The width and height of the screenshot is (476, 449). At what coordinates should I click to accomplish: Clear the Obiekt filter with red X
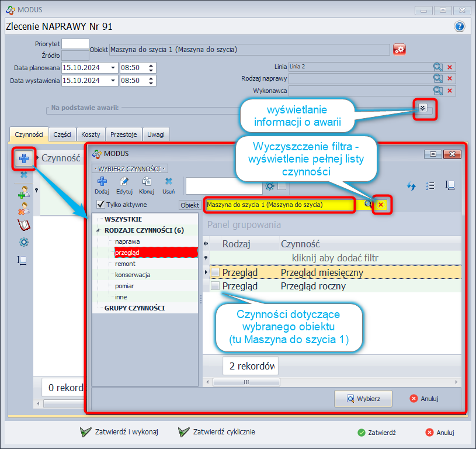pos(381,205)
